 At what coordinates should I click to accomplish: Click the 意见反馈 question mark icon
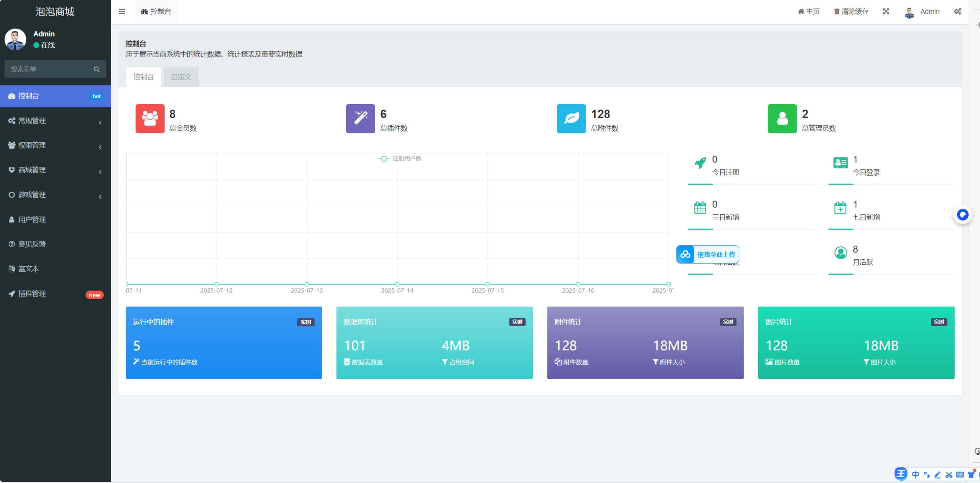tap(12, 244)
